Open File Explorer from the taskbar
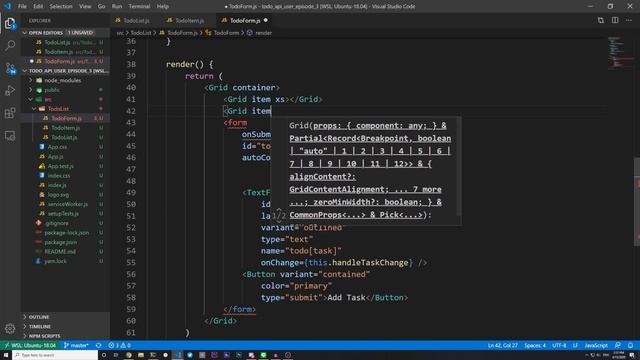Screen dimensions: 640x360 coord(141,355)
